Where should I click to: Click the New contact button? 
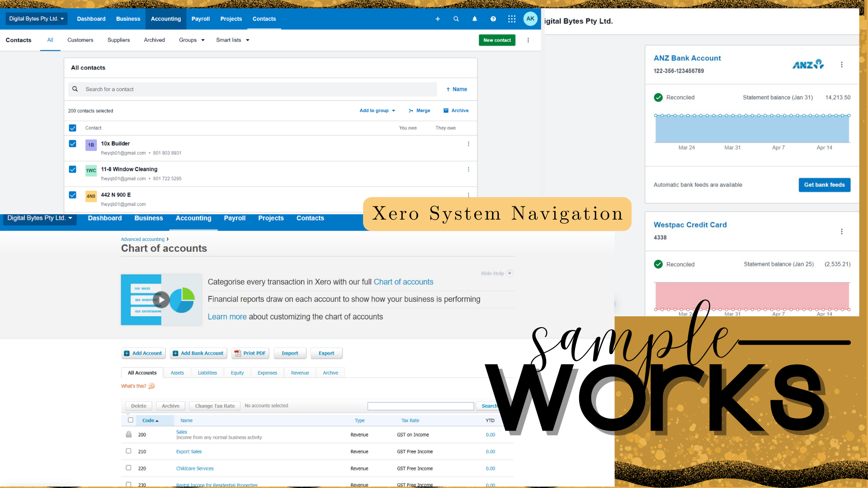(497, 40)
